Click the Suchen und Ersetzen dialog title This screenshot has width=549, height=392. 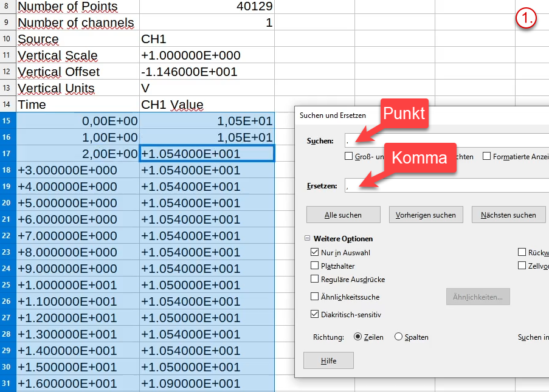pyautogui.click(x=333, y=115)
